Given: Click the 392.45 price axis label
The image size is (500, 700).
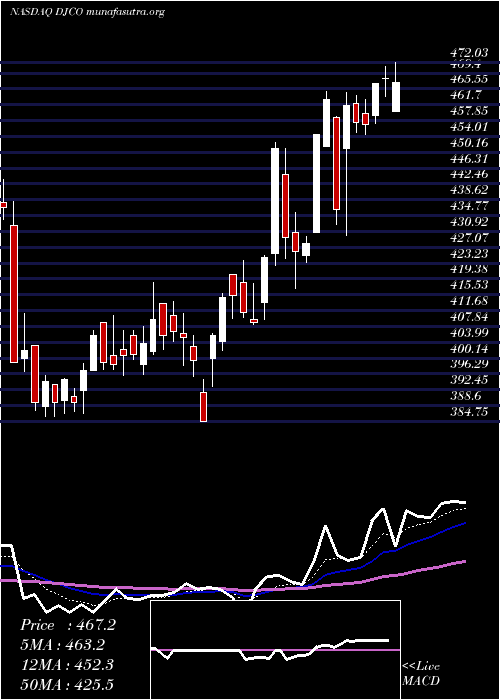Looking at the screenshot, I should click(x=469, y=380).
